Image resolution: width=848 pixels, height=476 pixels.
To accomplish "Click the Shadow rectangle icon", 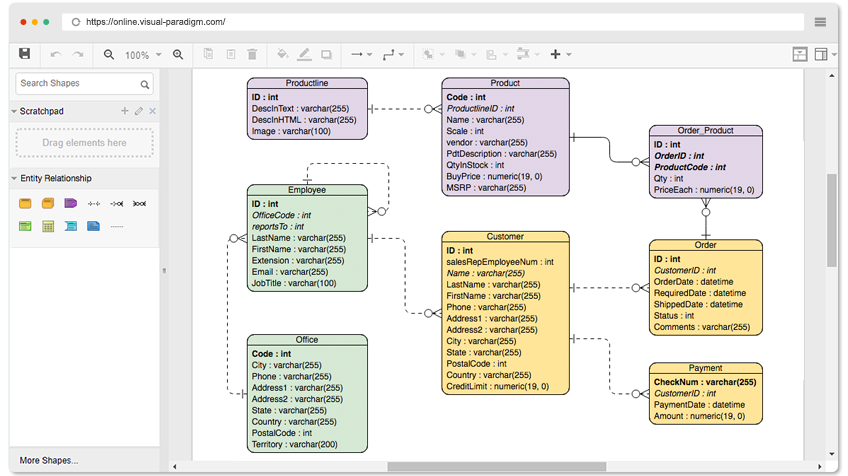I will 326,55.
